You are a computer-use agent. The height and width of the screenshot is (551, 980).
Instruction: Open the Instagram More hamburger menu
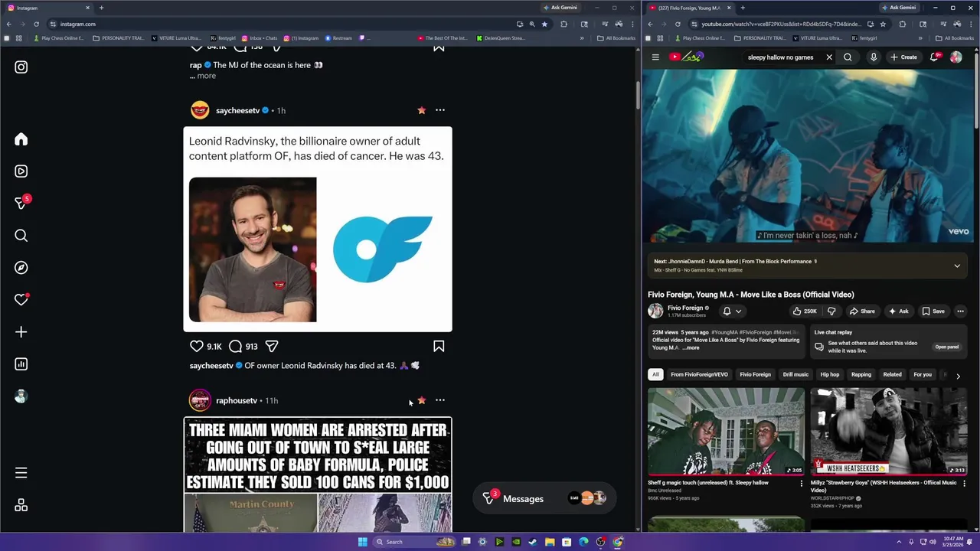21,473
